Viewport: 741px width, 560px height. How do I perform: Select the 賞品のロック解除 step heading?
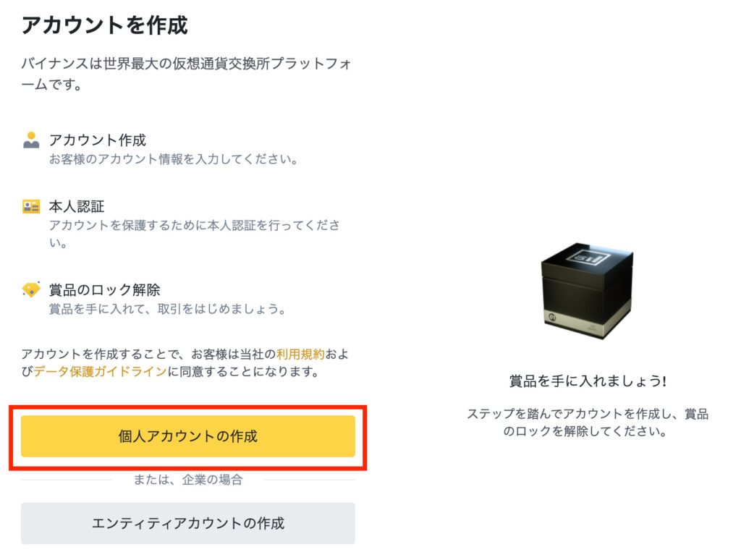[x=104, y=289]
